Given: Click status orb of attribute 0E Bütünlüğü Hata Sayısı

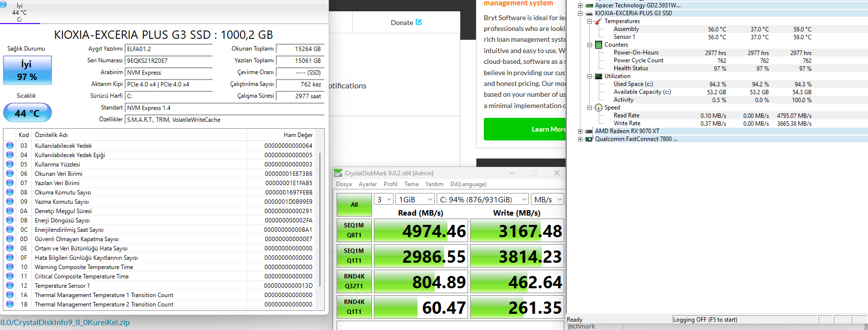Looking at the screenshot, I should [x=10, y=248].
